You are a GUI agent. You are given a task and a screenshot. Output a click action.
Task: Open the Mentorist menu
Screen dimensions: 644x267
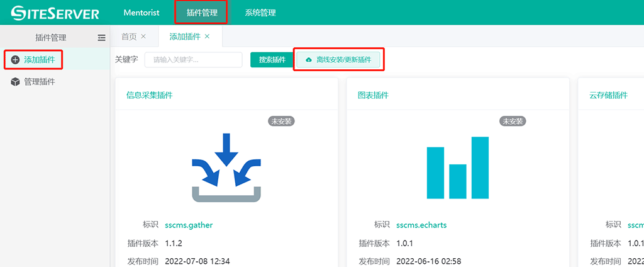[x=142, y=13]
